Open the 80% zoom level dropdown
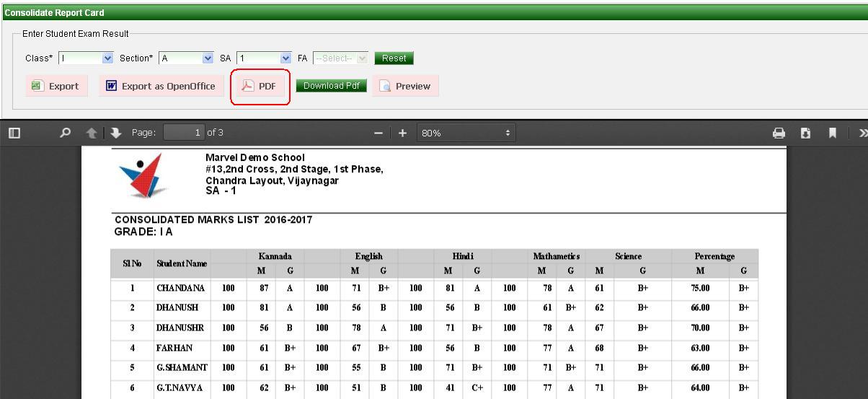This screenshot has width=868, height=399. point(466,133)
